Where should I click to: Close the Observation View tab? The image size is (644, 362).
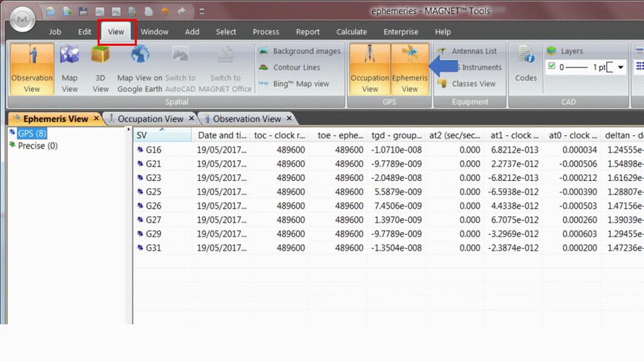pyautogui.click(x=289, y=118)
